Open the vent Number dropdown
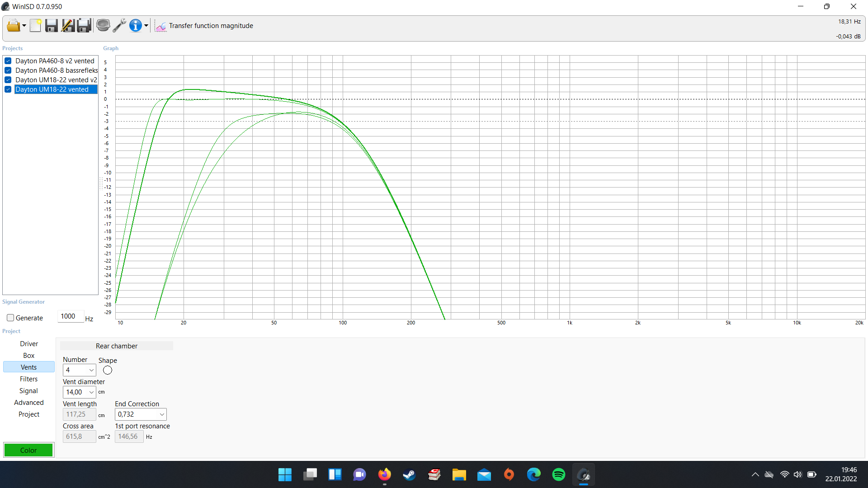868x488 pixels. (x=80, y=370)
